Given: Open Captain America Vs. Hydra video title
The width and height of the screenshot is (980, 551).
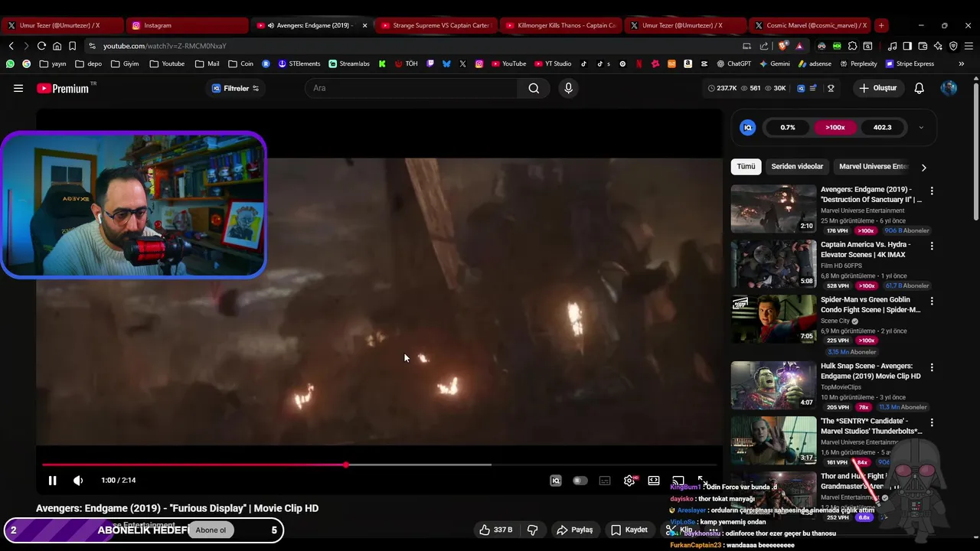Looking at the screenshot, I should pyautogui.click(x=865, y=249).
